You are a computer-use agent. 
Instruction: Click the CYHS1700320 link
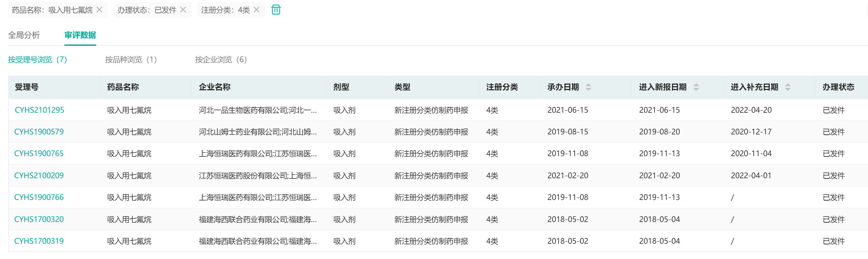39,219
